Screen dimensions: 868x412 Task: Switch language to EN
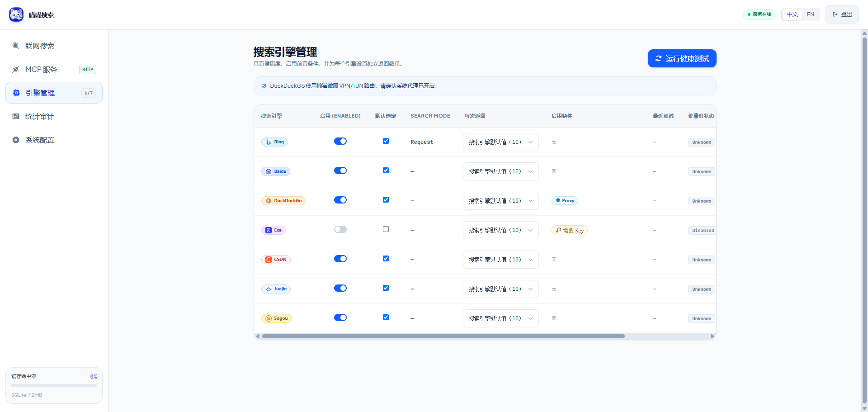(811, 14)
